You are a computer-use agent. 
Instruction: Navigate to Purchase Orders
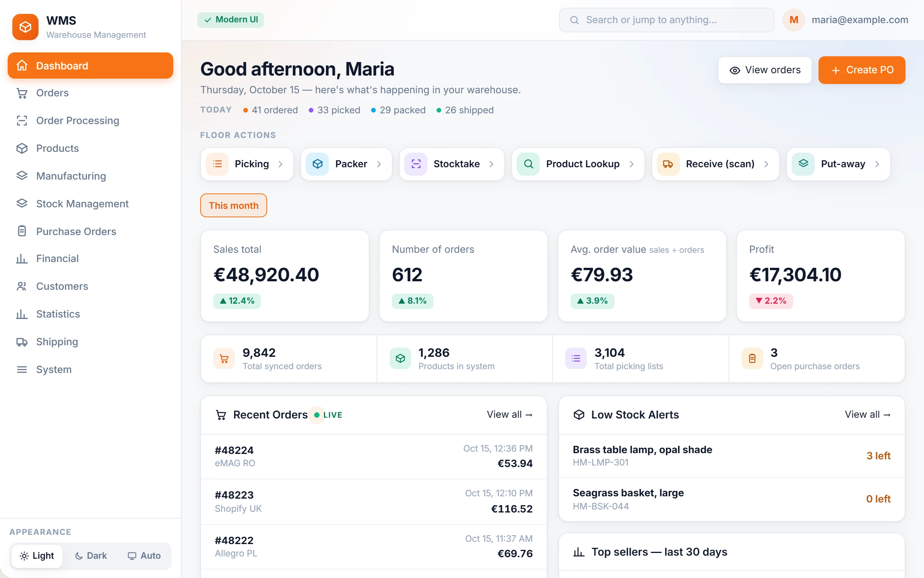tap(90, 231)
